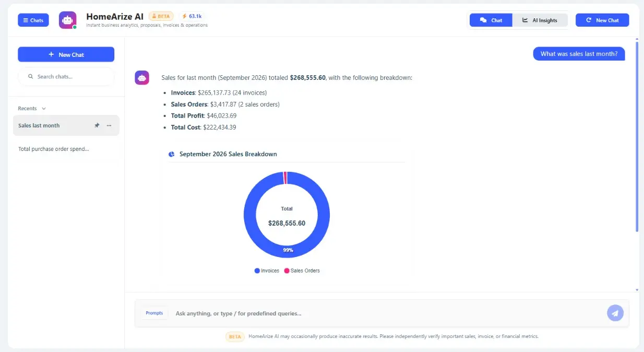Click the Sales Orders $3,417.87 line
The height and width of the screenshot is (352, 644).
[x=225, y=104]
